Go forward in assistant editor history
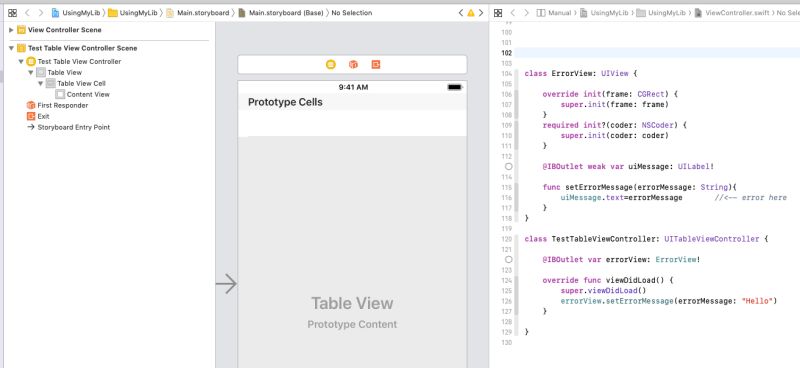The image size is (800, 368). click(527, 13)
